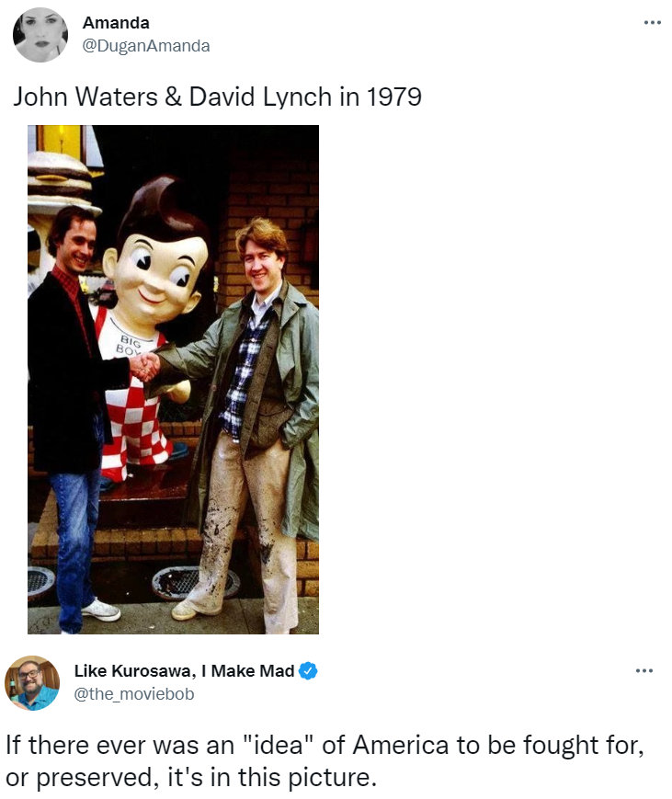Click the handshake in the photo
The image size is (672, 799).
(144, 366)
